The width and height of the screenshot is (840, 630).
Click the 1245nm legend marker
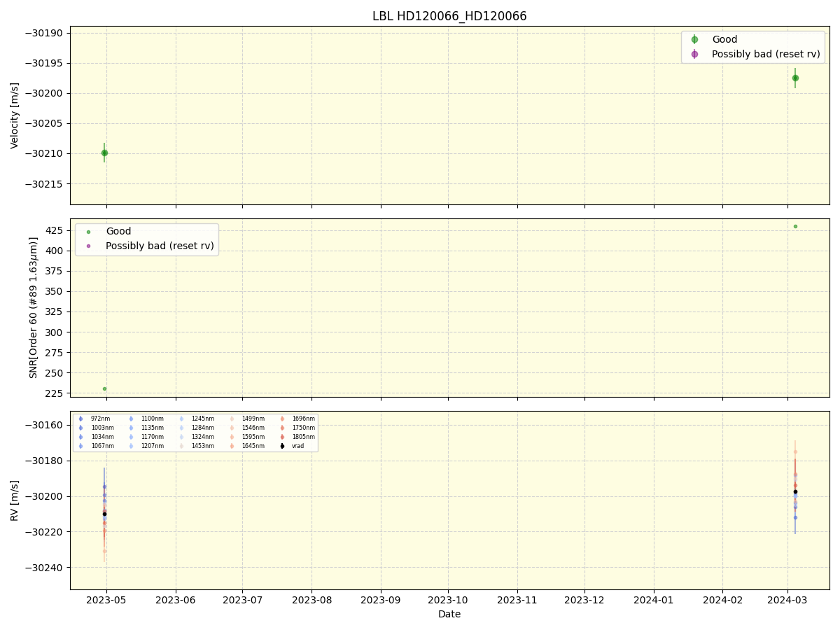pyautogui.click(x=181, y=419)
